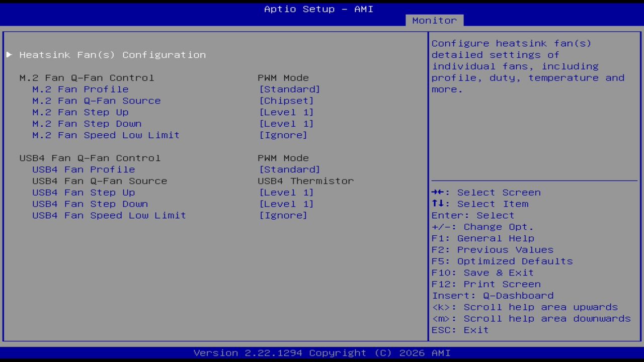Select M.2 Fan Step Up Level 1

click(287, 112)
